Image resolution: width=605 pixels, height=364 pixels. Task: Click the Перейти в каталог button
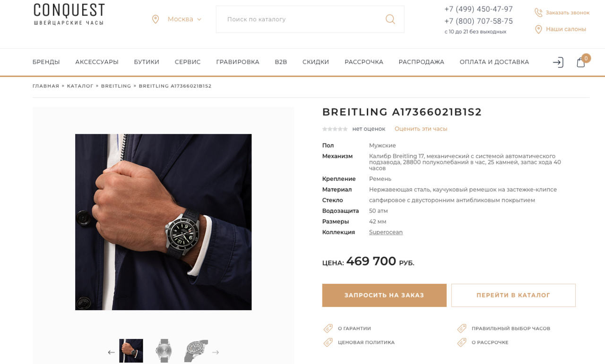pyautogui.click(x=513, y=295)
